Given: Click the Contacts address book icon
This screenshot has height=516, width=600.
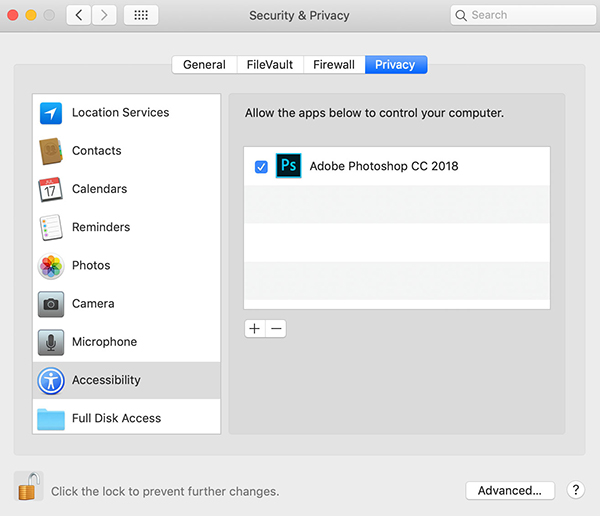Looking at the screenshot, I should click(x=51, y=151).
